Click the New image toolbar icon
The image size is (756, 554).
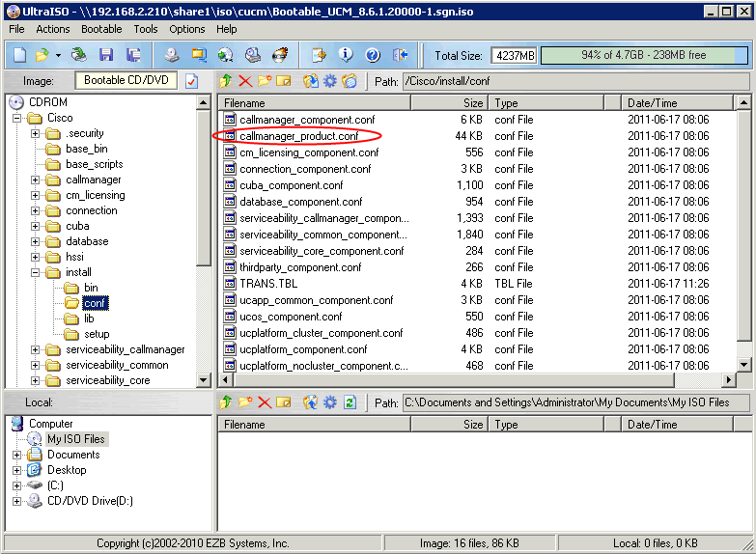(19, 55)
